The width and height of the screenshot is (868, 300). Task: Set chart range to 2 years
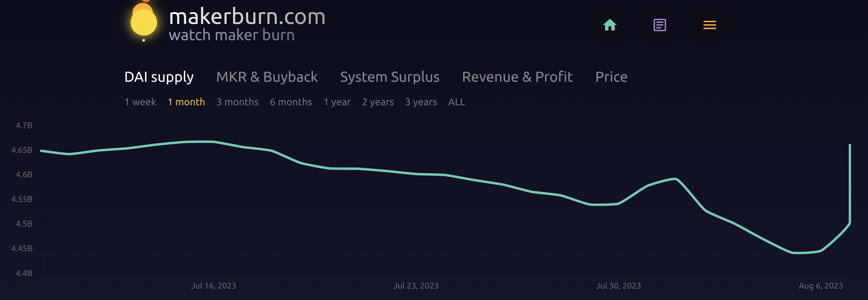coord(378,102)
